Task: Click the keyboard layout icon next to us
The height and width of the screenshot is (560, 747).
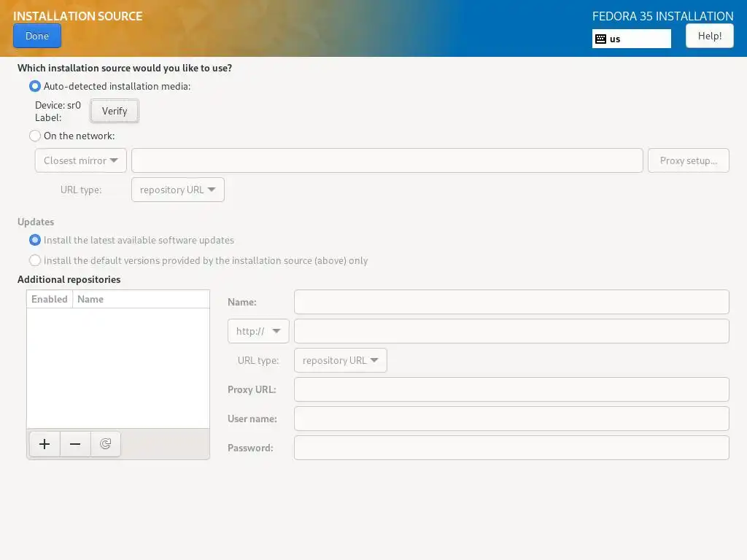Action: 601,39
